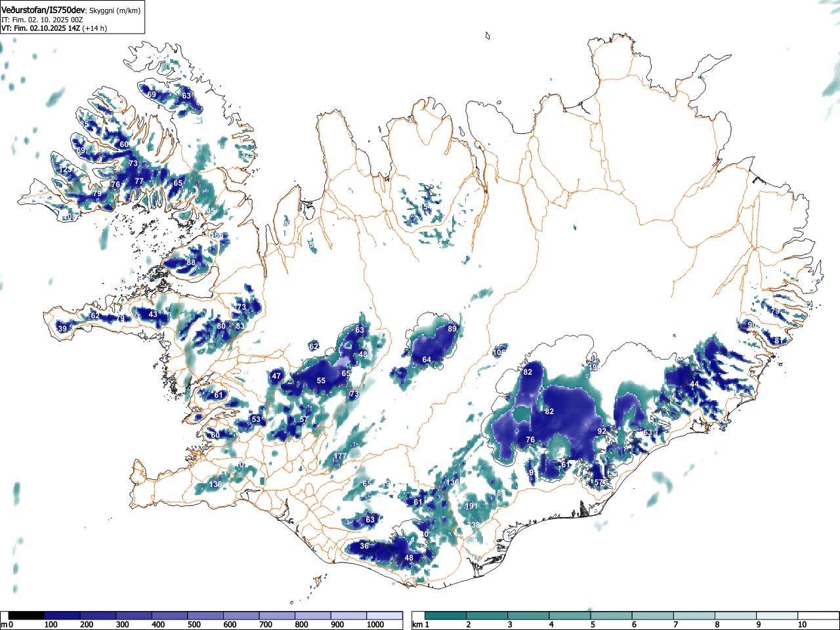The height and width of the screenshot is (630, 840).
Task: Click the '1000' metre legend label
Action: (375, 625)
